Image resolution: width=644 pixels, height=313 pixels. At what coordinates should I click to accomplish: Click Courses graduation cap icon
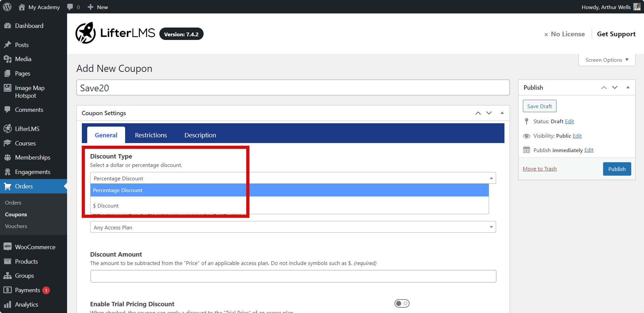7,143
